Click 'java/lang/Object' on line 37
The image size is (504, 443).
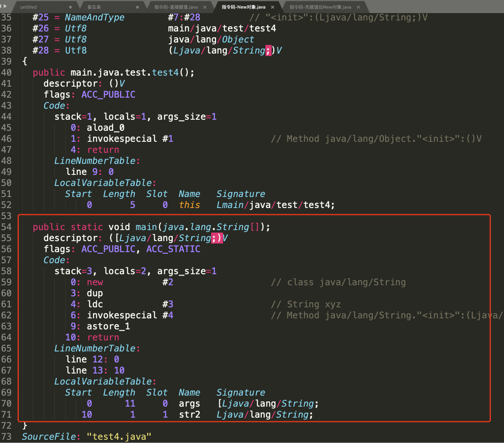pos(211,39)
